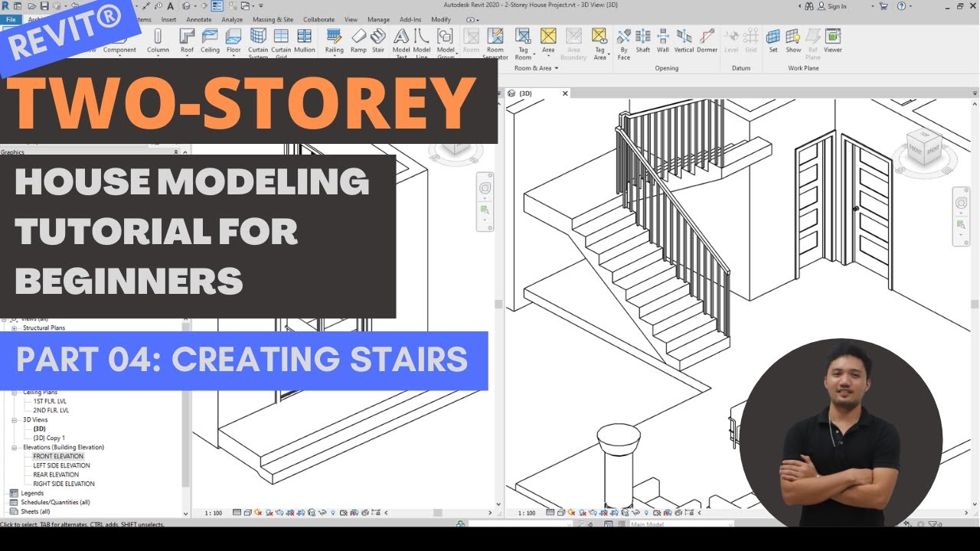Select the Shaft opening tool

coord(643,41)
